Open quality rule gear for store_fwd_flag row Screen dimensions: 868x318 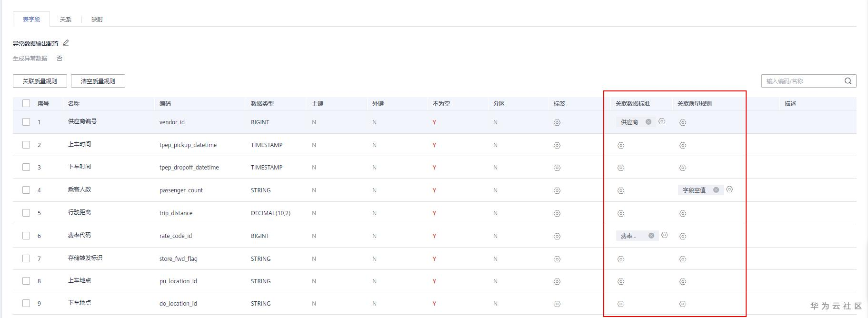pos(683,259)
